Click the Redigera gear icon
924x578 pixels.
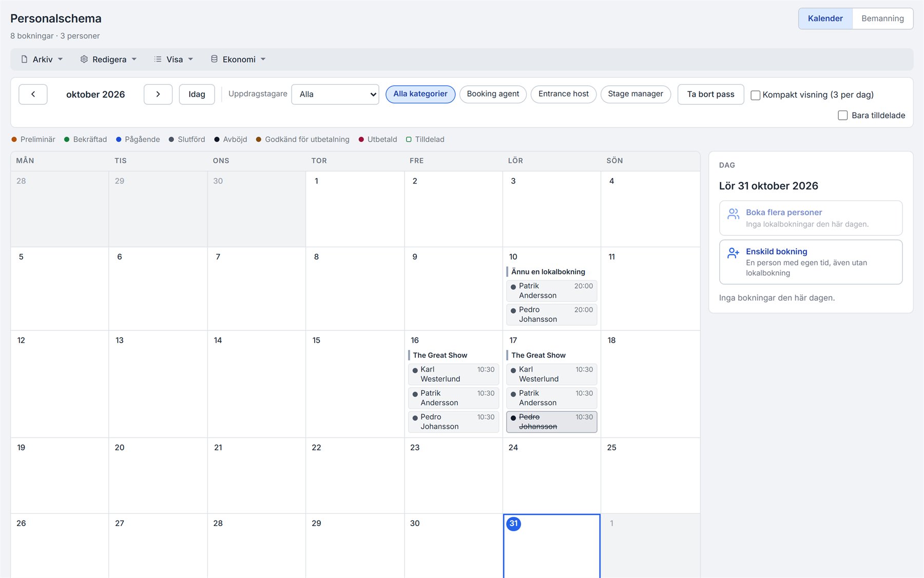(x=84, y=60)
